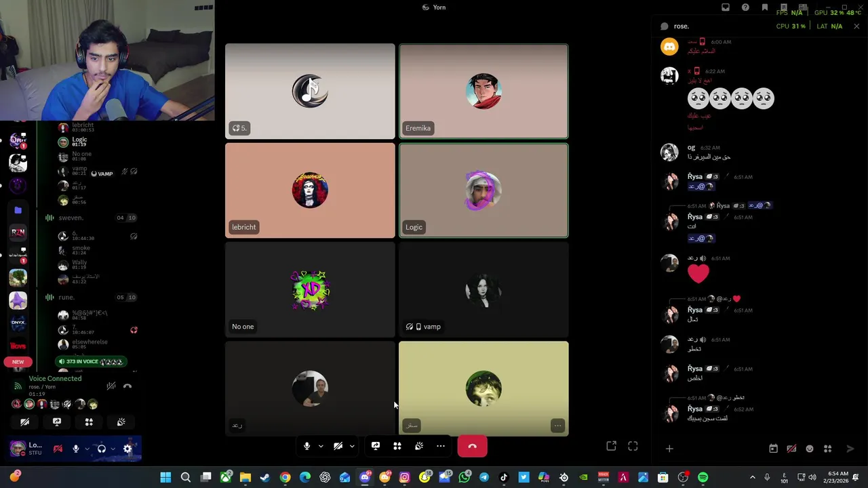Screen dimensions: 868x488
Task: Open the purple star server icon
Action: pos(18,300)
